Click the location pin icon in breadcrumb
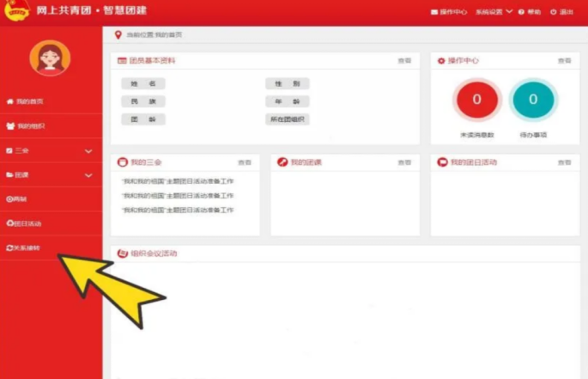This screenshot has width=588, height=379. coord(118,34)
